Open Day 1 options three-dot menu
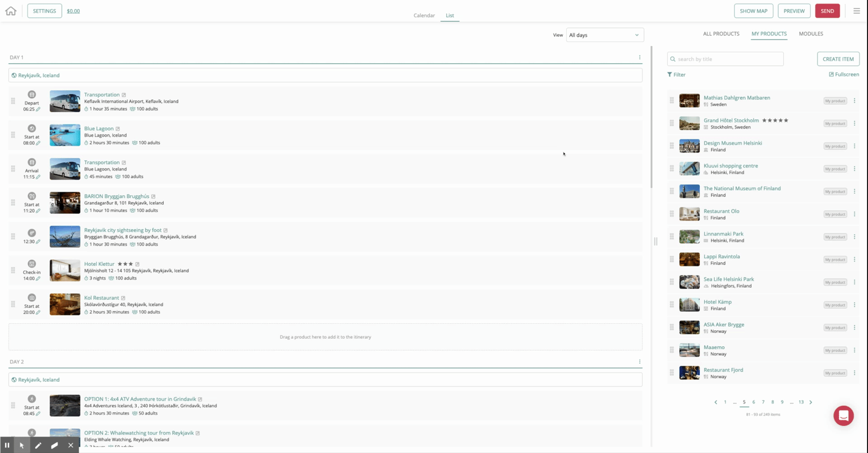Viewport: 868px width, 453px height. point(639,57)
